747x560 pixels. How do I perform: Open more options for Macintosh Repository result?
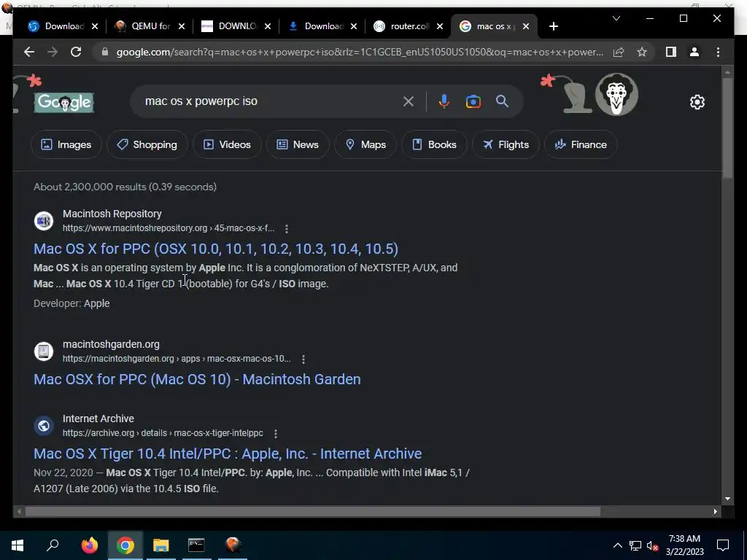point(286,228)
